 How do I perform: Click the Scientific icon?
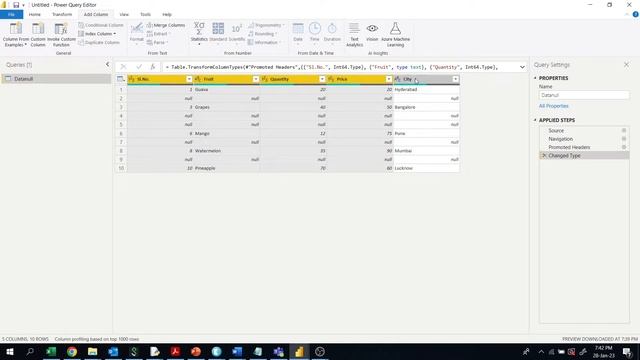[x=236, y=29]
